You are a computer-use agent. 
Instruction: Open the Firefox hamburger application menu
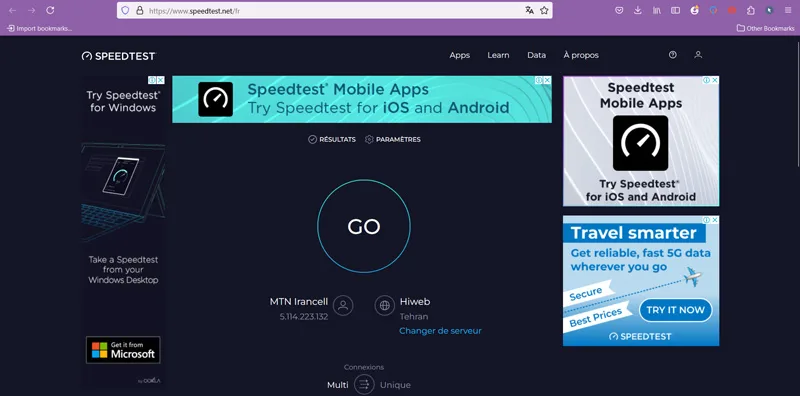(x=788, y=10)
